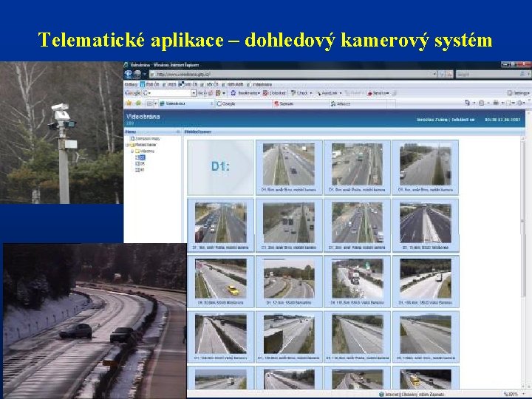Screen dimensions: 532x399
Task: Click the New Tab button
Action: 391,104
